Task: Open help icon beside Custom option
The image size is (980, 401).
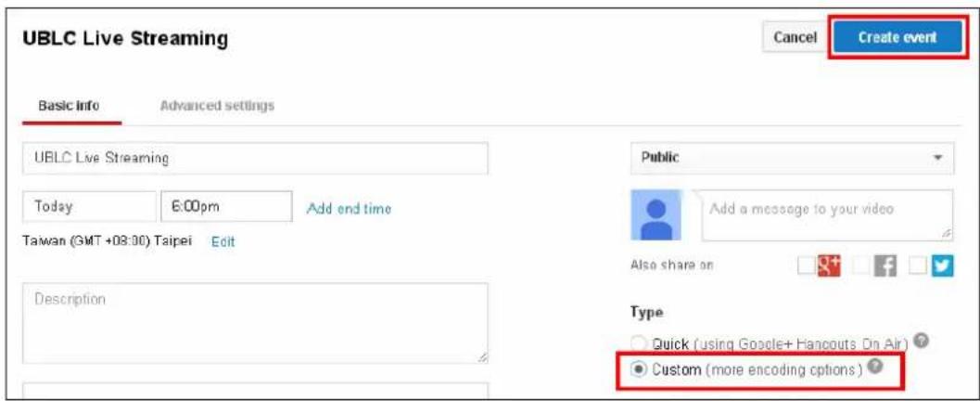Action: pyautogui.click(x=873, y=369)
